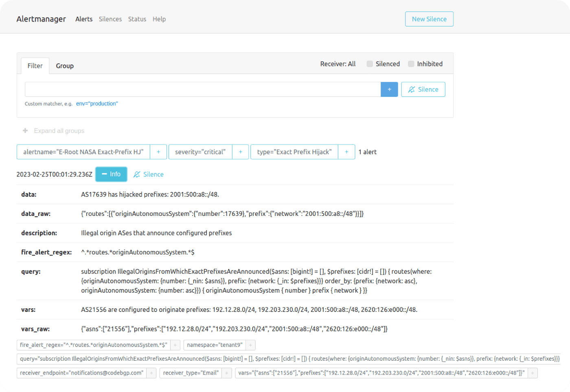Enable the Silenced checkbox
Image resolution: width=570 pixels, height=392 pixels.
(370, 64)
